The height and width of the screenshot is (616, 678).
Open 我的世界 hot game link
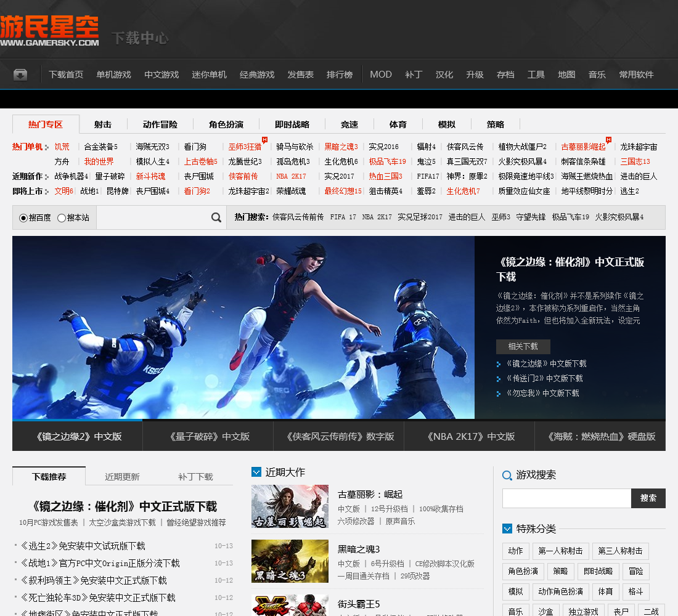point(99,161)
